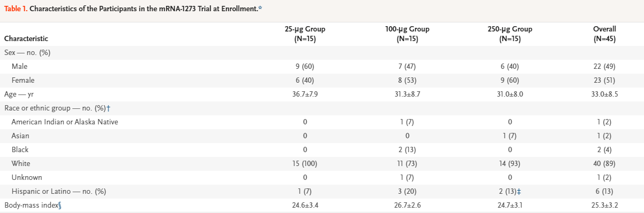Click double-dagger footnote beside 2 (13)
Viewport: 644px width, 213px height.
(x=518, y=191)
